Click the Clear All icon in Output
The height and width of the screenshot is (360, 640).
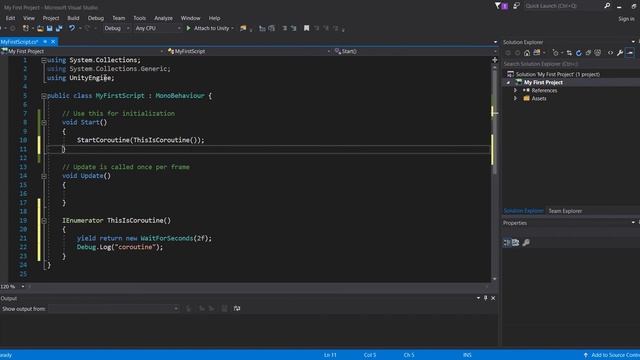tap(224, 309)
